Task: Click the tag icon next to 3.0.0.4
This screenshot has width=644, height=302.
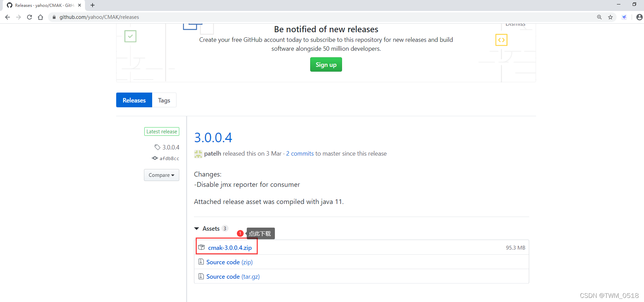Action: 157,147
